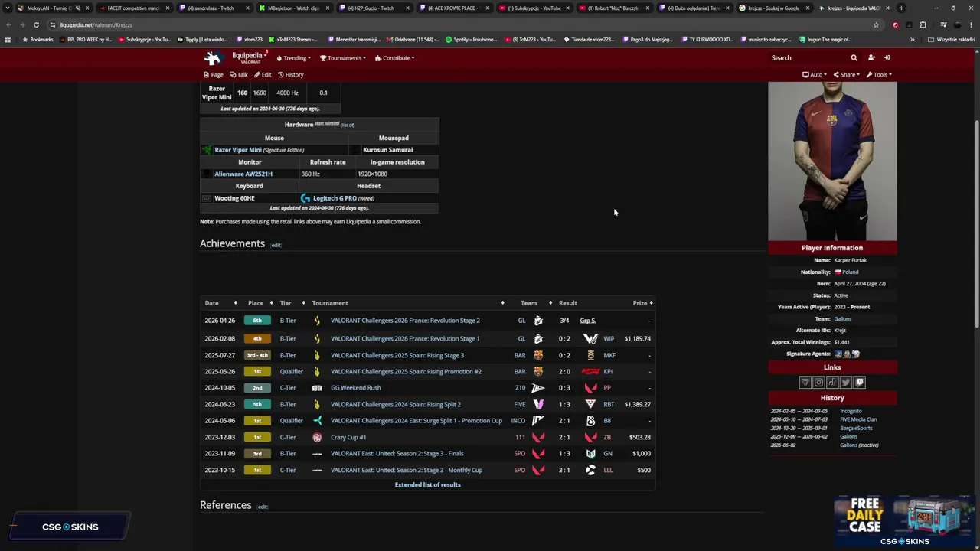This screenshot has width=980, height=551.
Task: Switch to the Talk tab
Action: (x=239, y=75)
